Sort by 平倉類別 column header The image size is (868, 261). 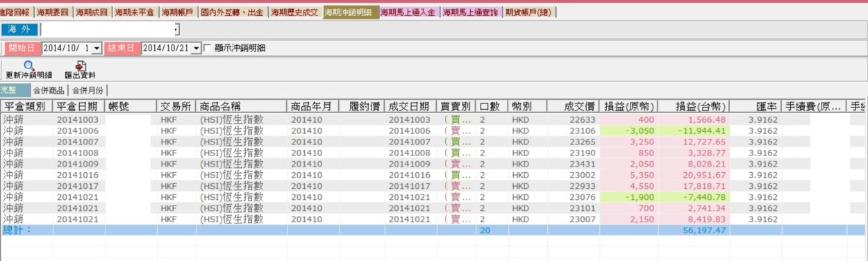point(26,106)
